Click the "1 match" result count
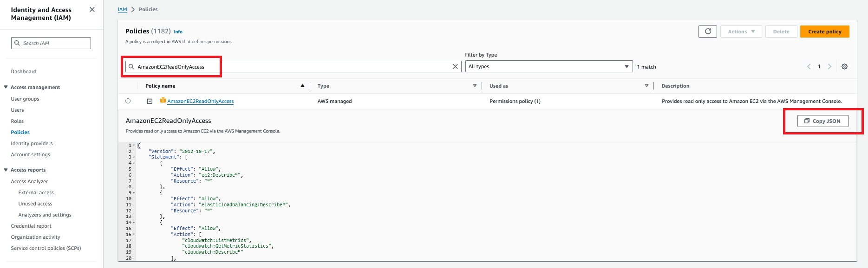This screenshot has width=868, height=268. [646, 67]
